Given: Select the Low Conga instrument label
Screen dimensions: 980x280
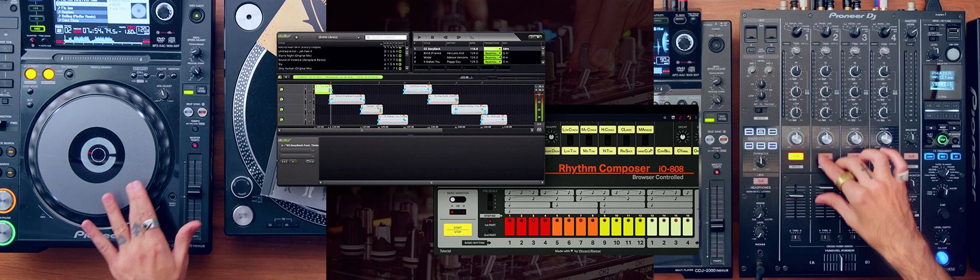Looking at the screenshot, I should (569, 129).
